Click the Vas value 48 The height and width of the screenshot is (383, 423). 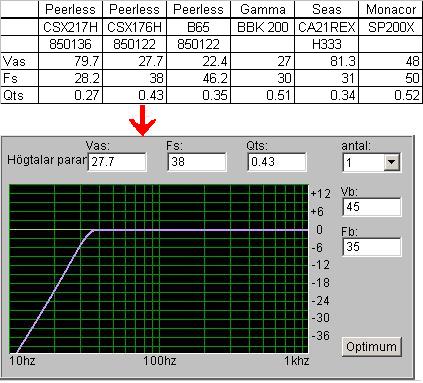pyautogui.click(x=391, y=61)
